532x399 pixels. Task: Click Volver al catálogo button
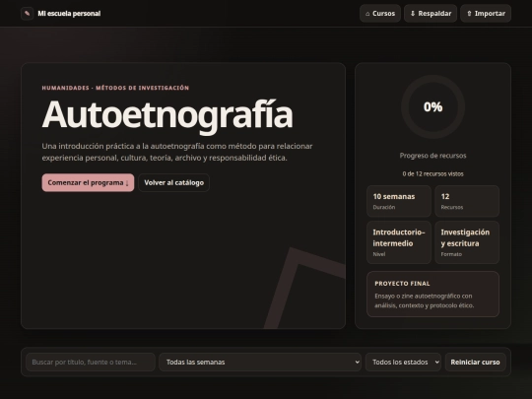174,183
